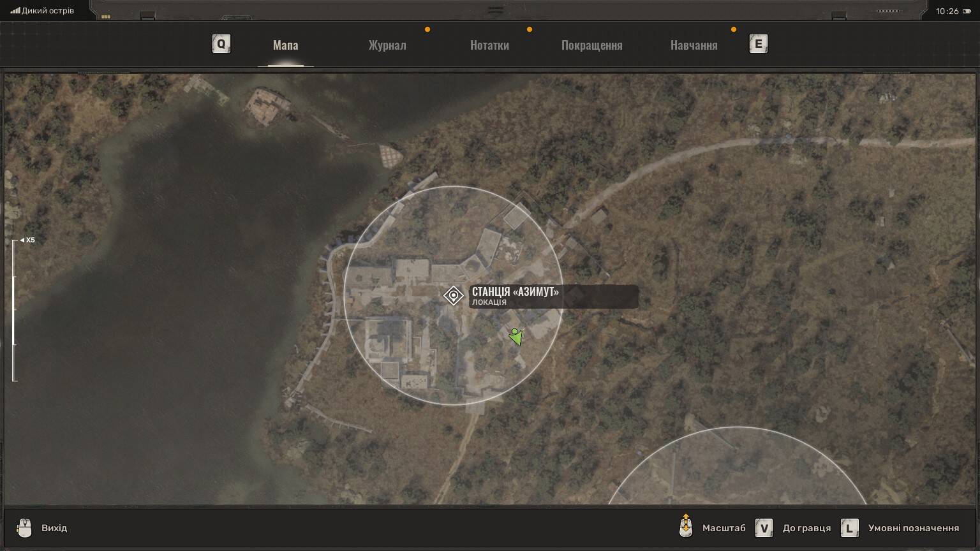Select the Станція «Азимут» location marker
Image resolution: width=980 pixels, height=551 pixels.
point(453,296)
